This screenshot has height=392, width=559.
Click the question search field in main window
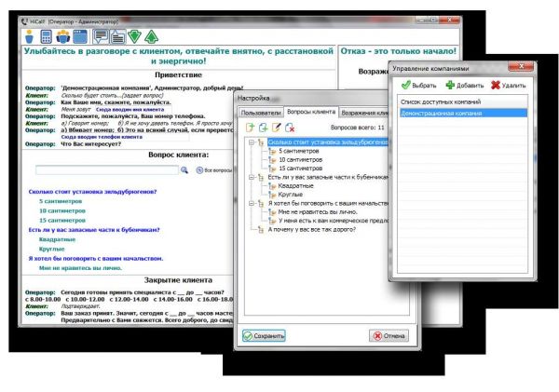coord(107,170)
